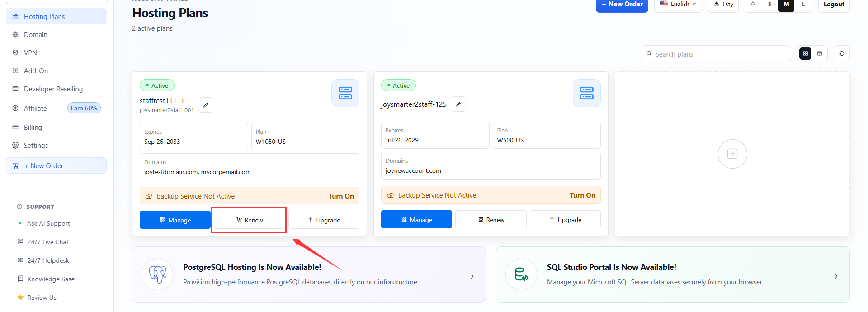Click the font size 'A' icon
This screenshot has height=312, width=868.
point(753,4)
